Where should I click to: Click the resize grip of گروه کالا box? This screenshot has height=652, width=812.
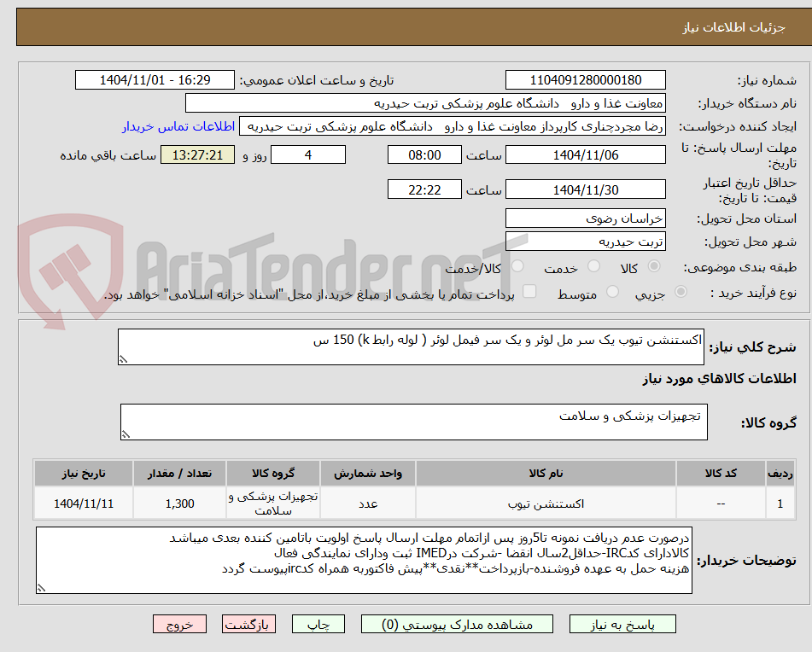(x=126, y=434)
